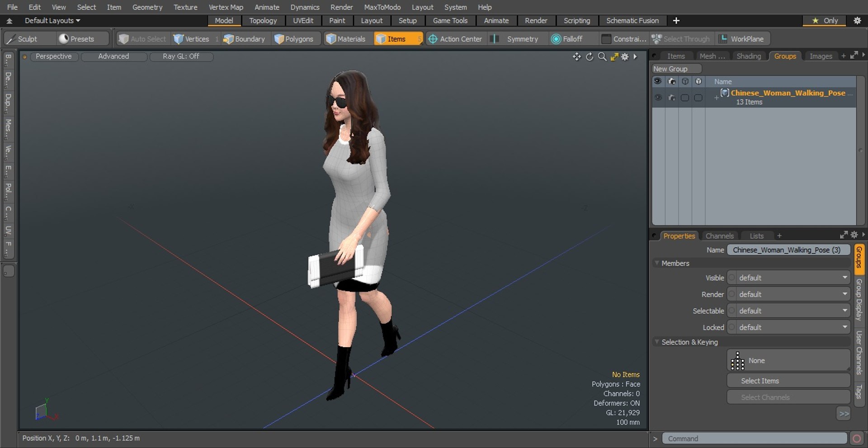Add a new layout tab with plus

[676, 20]
